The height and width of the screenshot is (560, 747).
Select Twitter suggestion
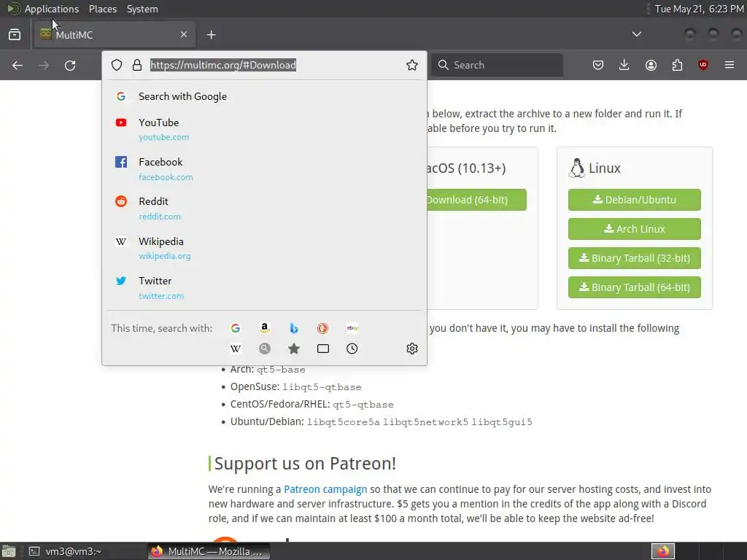(x=264, y=287)
